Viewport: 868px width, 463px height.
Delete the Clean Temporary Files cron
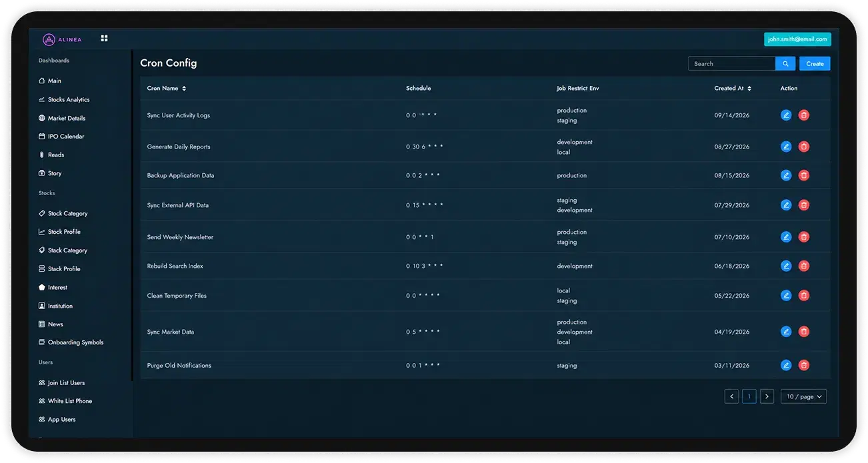tap(804, 295)
